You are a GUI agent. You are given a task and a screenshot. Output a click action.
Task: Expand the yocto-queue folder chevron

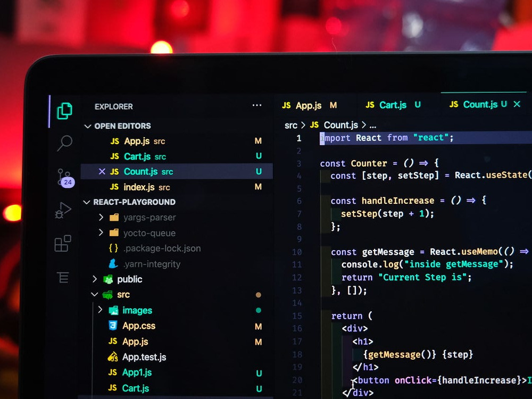pyautogui.click(x=101, y=232)
